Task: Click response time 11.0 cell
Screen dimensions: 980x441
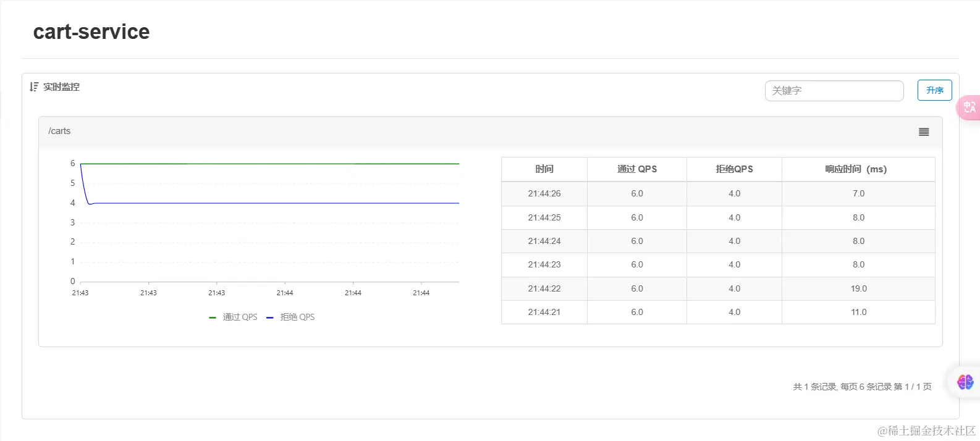Action: [x=858, y=312]
